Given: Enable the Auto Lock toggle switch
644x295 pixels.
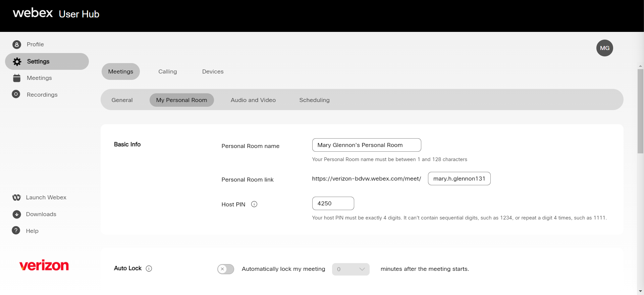Looking at the screenshot, I should (226, 269).
